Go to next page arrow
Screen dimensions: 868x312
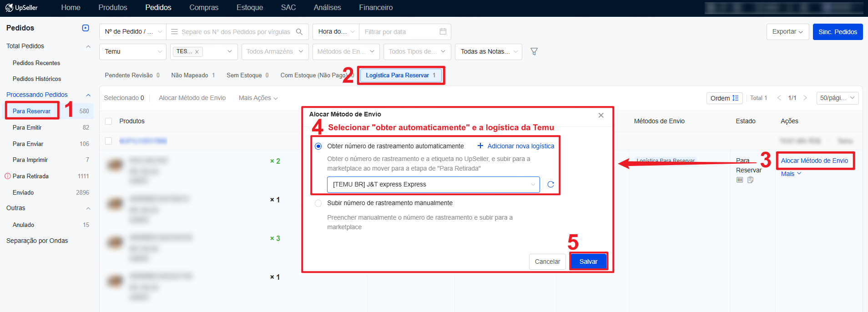click(x=805, y=98)
